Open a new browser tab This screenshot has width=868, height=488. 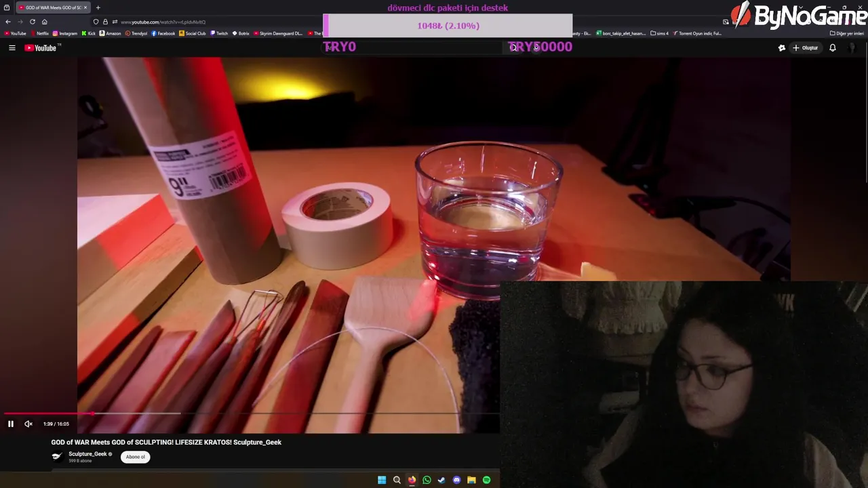[x=98, y=7]
